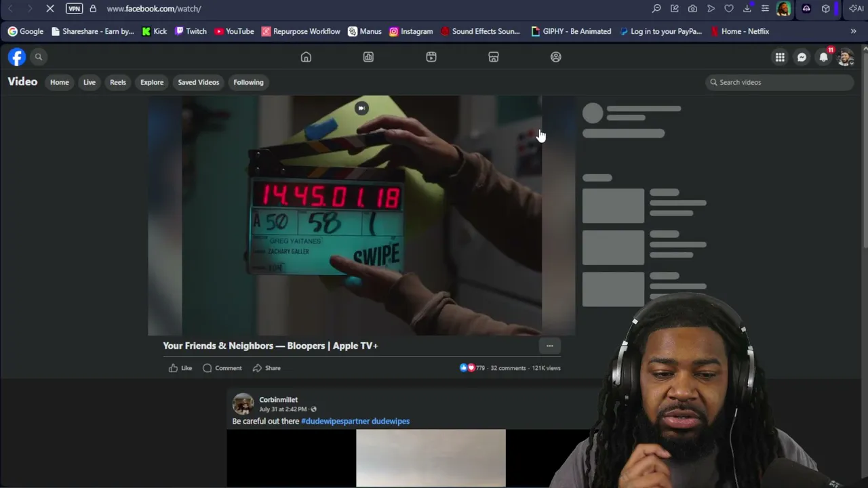Select the Home tab in Video
The image size is (868, 488).
pyautogui.click(x=60, y=82)
